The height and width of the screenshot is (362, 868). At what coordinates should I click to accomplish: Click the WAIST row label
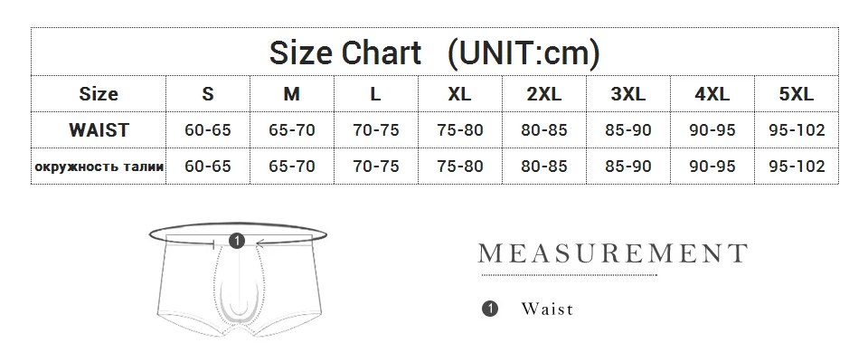click(x=99, y=129)
